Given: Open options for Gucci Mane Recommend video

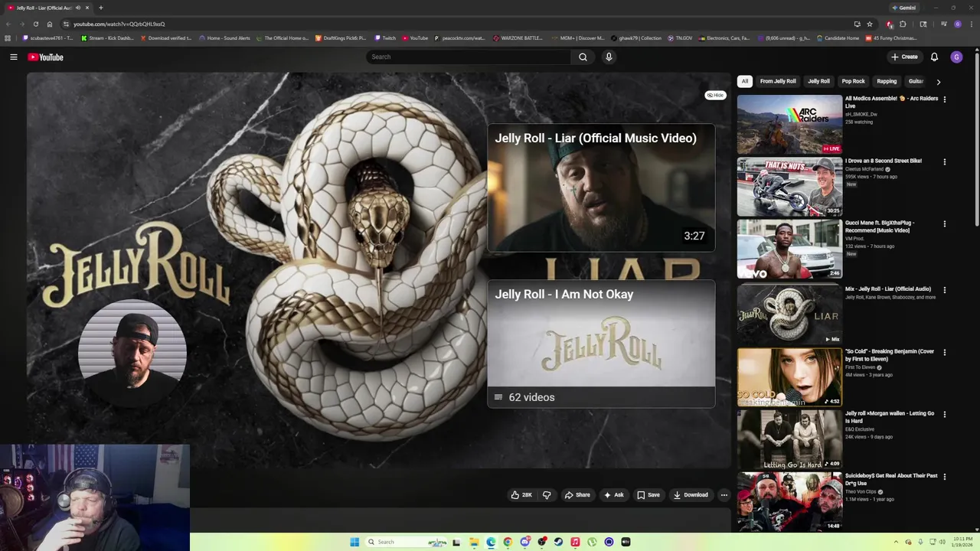Looking at the screenshot, I should (x=944, y=224).
